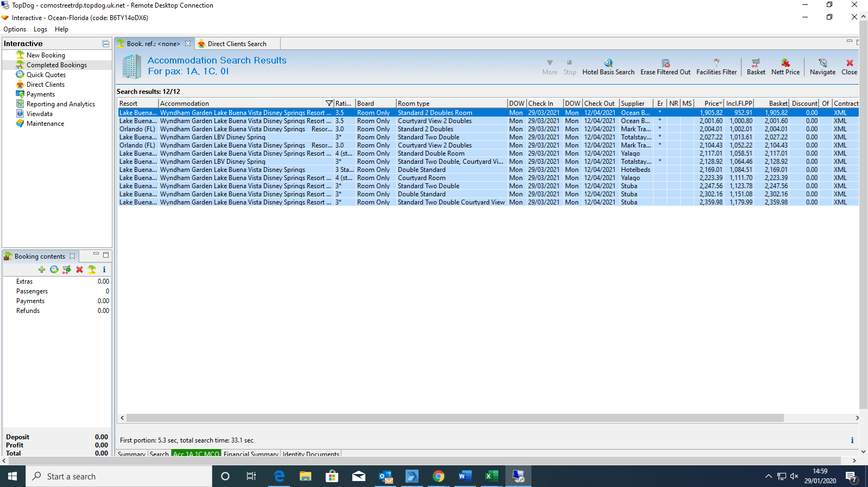The image size is (868, 487).
Task: Click the Check In column header
Action: tap(545, 104)
